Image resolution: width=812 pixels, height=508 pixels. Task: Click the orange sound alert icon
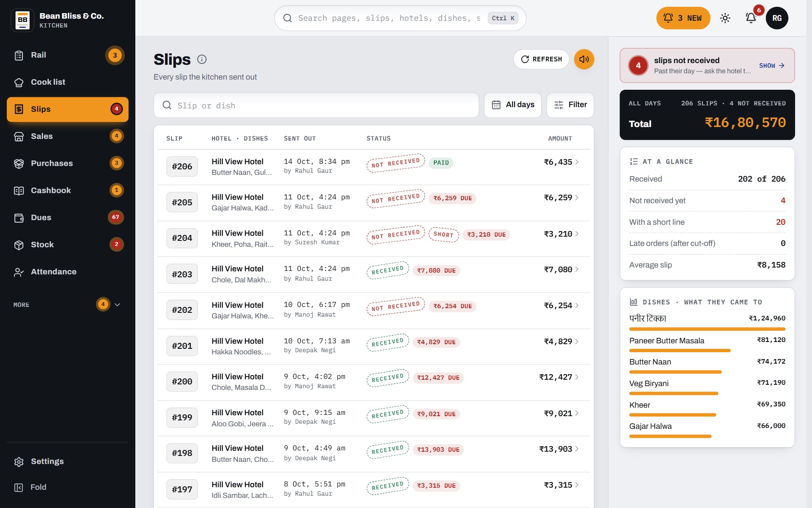click(584, 59)
